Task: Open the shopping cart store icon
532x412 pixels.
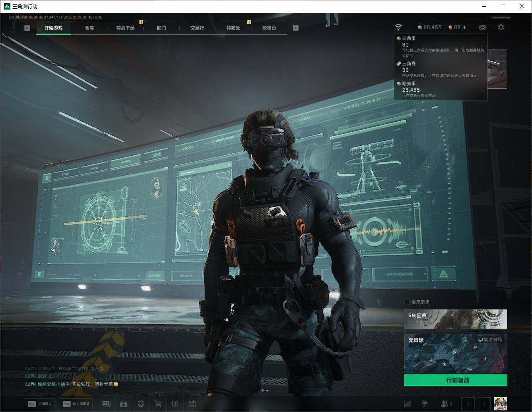Action: click(158, 404)
